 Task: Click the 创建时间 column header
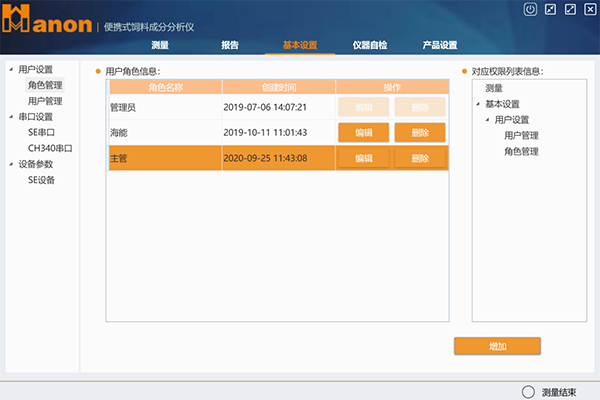tap(278, 86)
